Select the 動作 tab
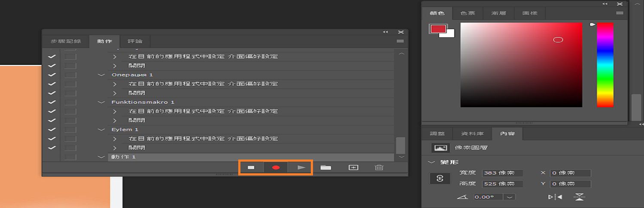The image size is (644, 208). coord(104,42)
